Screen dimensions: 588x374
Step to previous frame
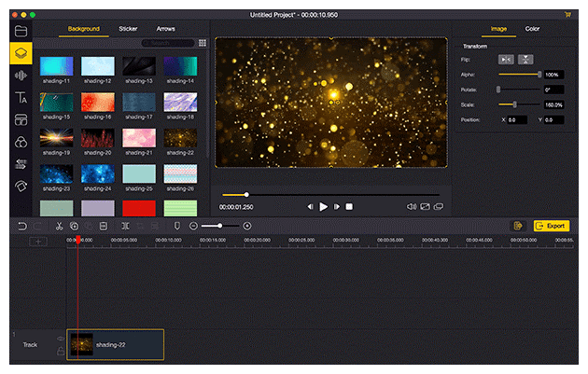(x=310, y=207)
